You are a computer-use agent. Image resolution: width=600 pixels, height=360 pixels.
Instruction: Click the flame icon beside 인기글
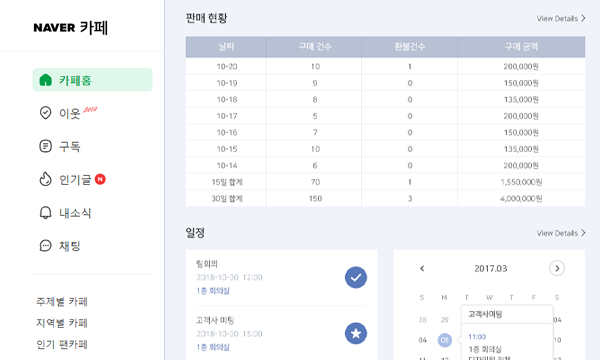point(46,179)
